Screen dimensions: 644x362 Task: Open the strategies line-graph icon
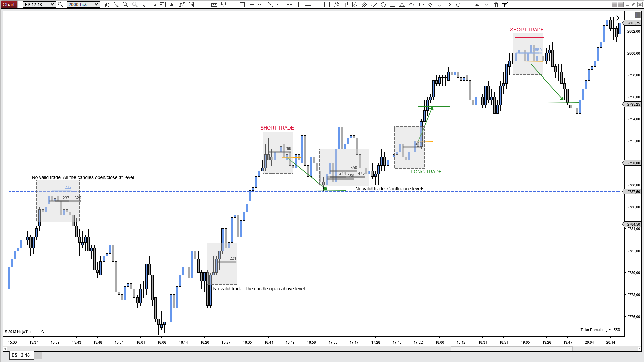(x=182, y=4)
